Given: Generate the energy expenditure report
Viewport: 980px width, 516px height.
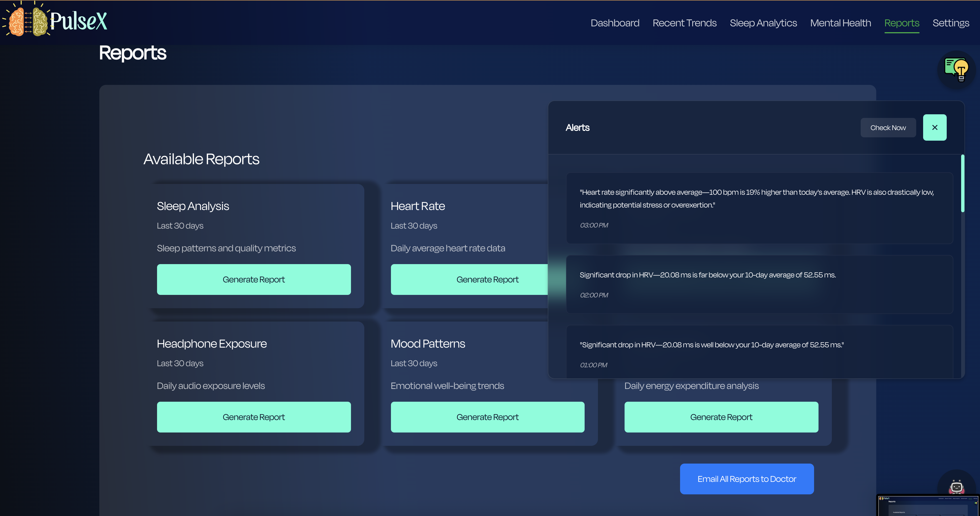Looking at the screenshot, I should coord(721,417).
